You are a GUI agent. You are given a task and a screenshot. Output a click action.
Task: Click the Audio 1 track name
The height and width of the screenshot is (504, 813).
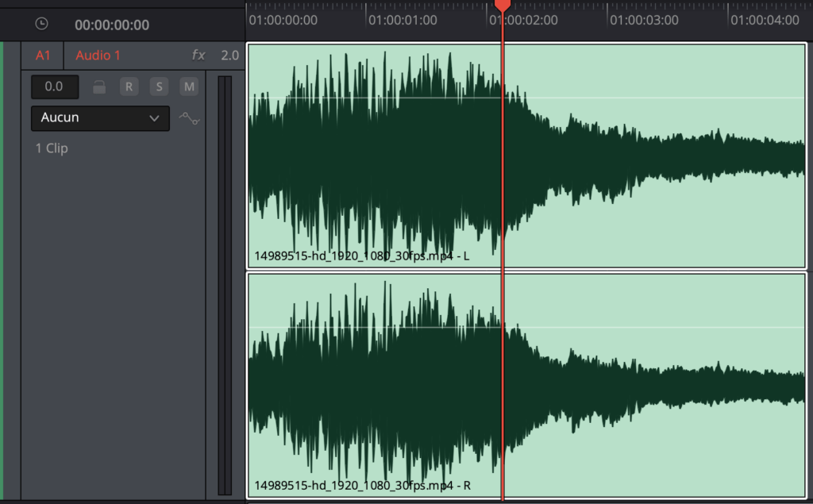pyautogui.click(x=98, y=56)
